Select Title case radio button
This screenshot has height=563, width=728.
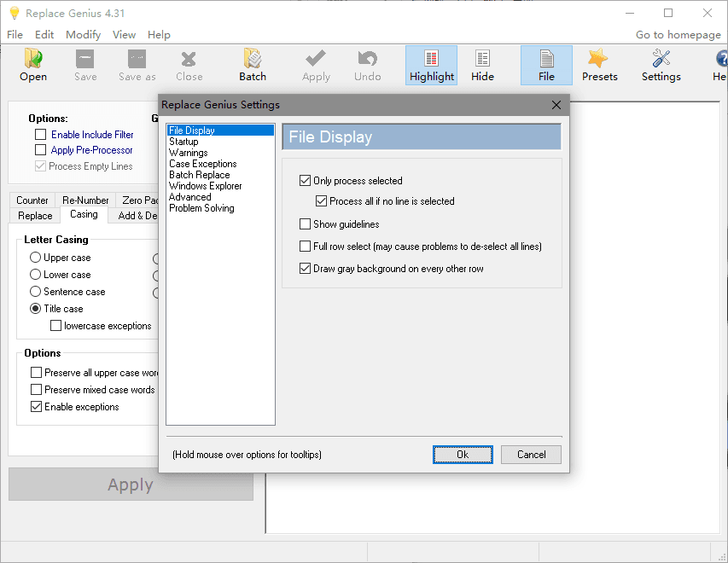click(35, 309)
